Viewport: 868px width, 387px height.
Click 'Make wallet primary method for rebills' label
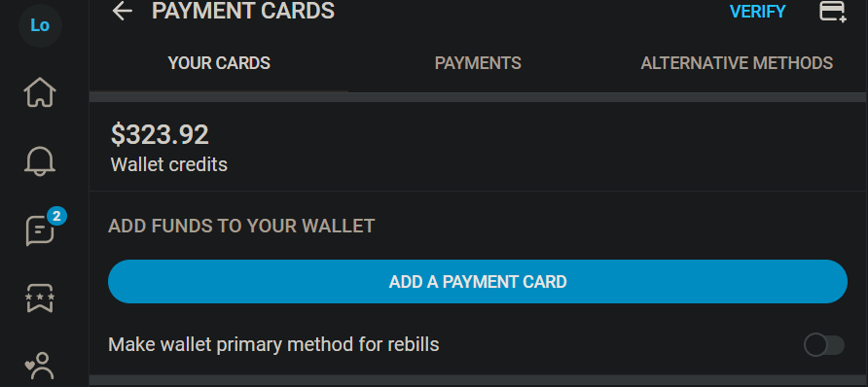273,345
